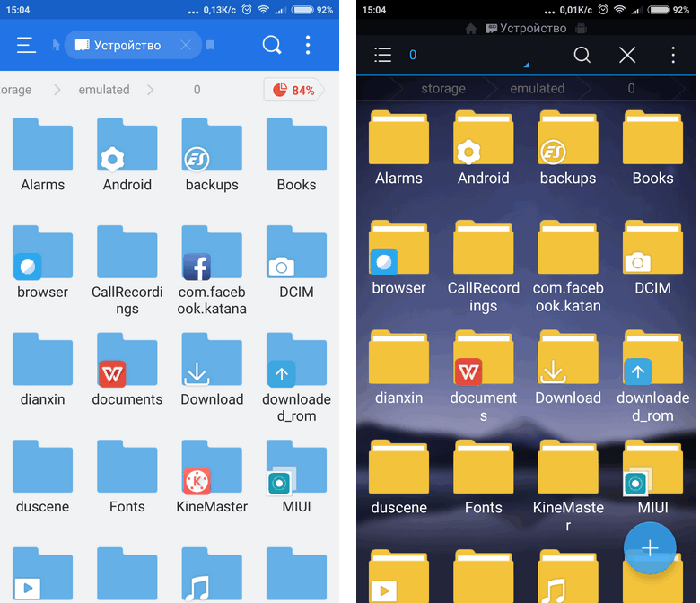Open storage analysis 84% badge
The height and width of the screenshot is (603, 700).
(293, 90)
